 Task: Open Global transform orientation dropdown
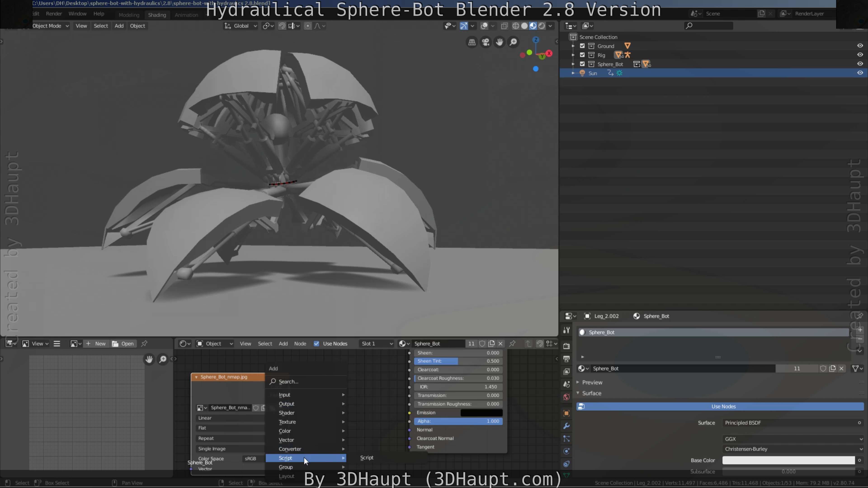pos(241,26)
